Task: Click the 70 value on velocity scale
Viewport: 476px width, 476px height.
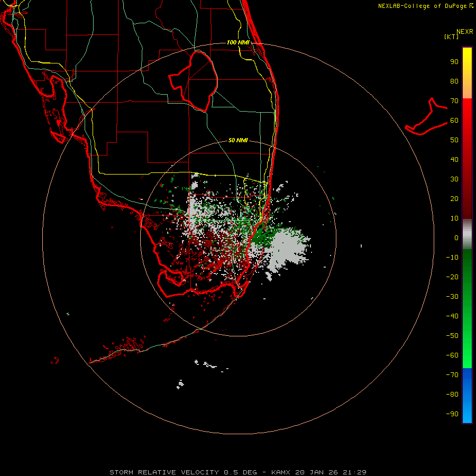Action: tap(454, 101)
